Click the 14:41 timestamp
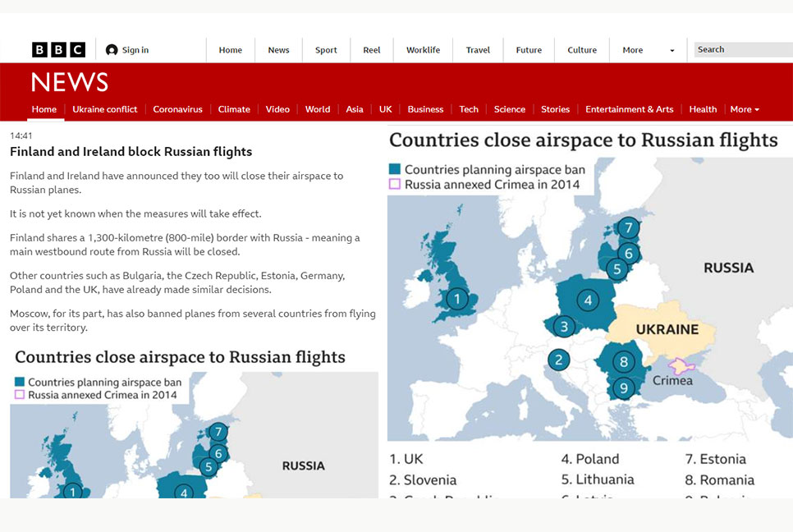This screenshot has width=793, height=532. pos(21,135)
